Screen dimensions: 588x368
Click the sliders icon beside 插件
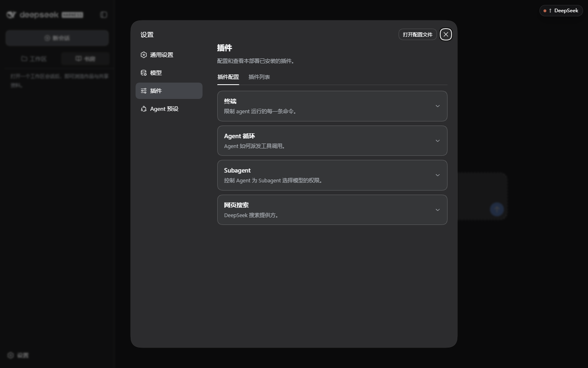coord(144,91)
